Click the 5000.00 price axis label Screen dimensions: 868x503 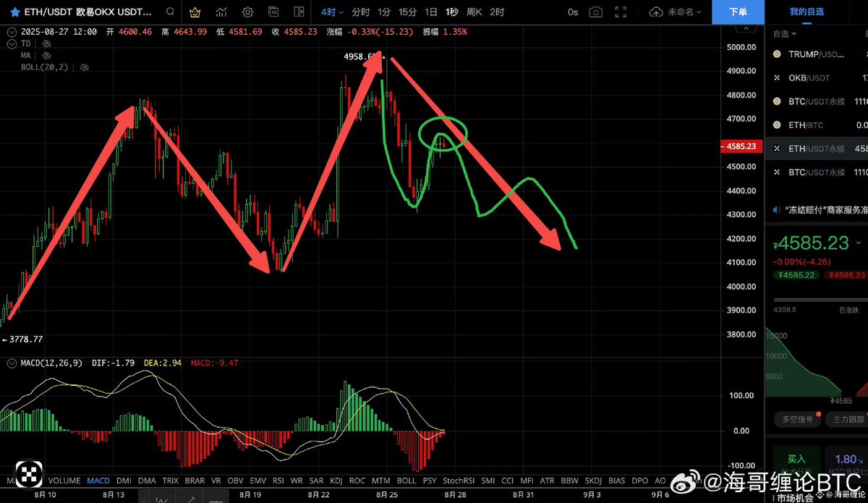coord(741,48)
